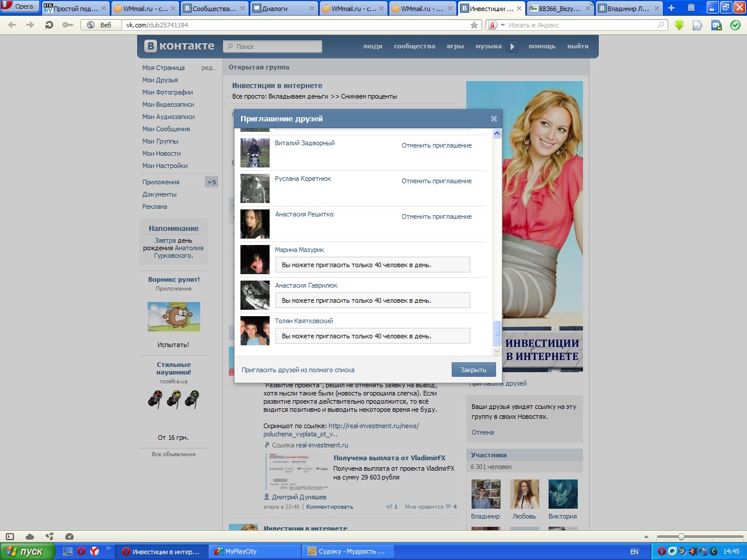
Task: Click scroll down arrow in invite dialog
Action: pos(497,351)
